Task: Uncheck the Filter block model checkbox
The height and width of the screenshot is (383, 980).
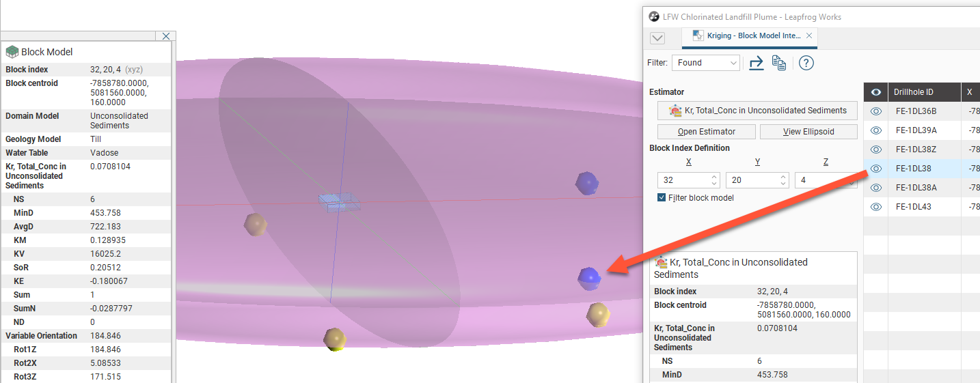Action: 661,198
